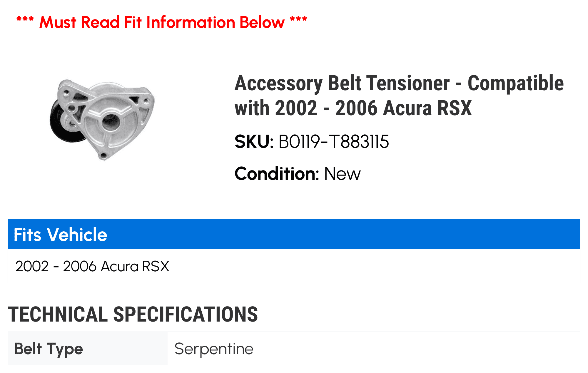
Task: Click the center hole of tensioner image
Action: coord(111,122)
